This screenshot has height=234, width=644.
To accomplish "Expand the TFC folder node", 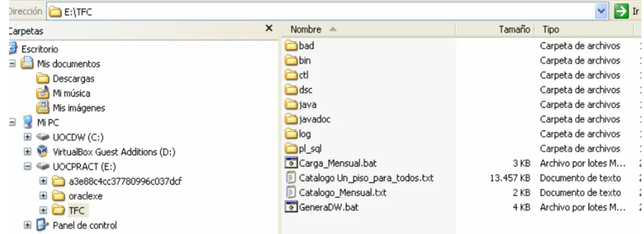I will pyautogui.click(x=43, y=211).
